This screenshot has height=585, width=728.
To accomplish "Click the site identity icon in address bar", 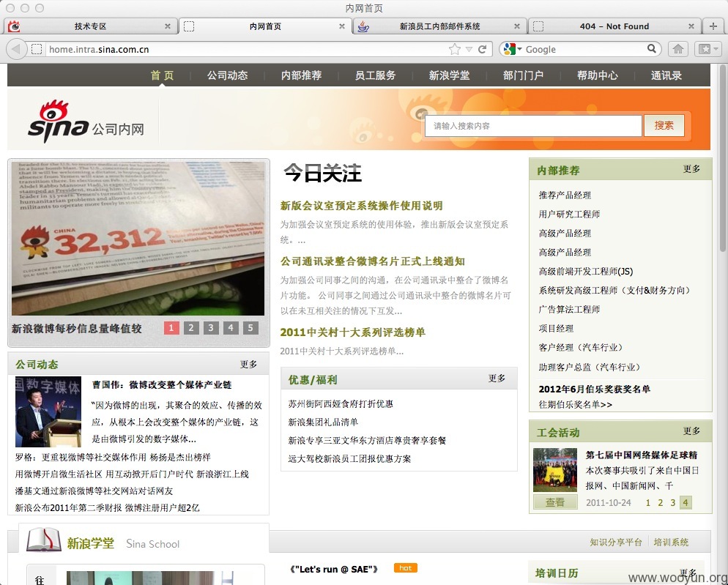I will (37, 49).
